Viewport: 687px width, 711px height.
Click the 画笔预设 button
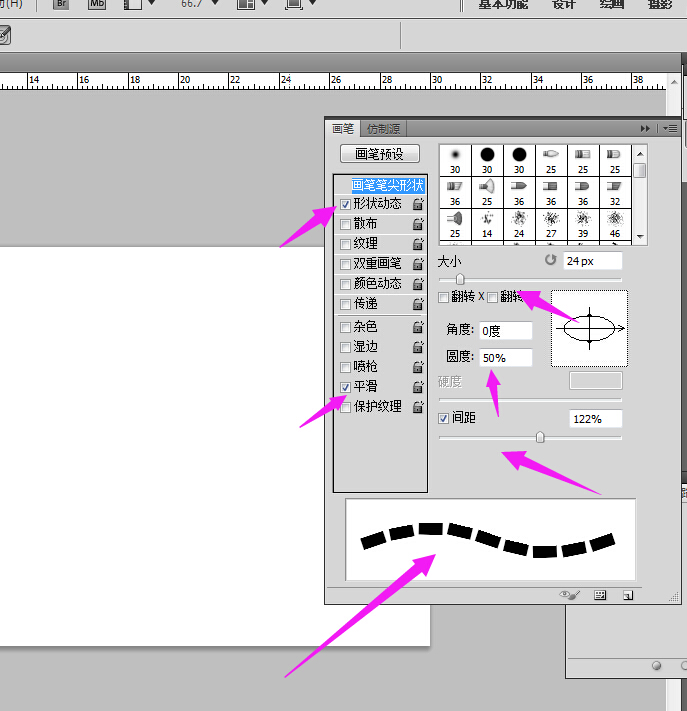pos(380,154)
